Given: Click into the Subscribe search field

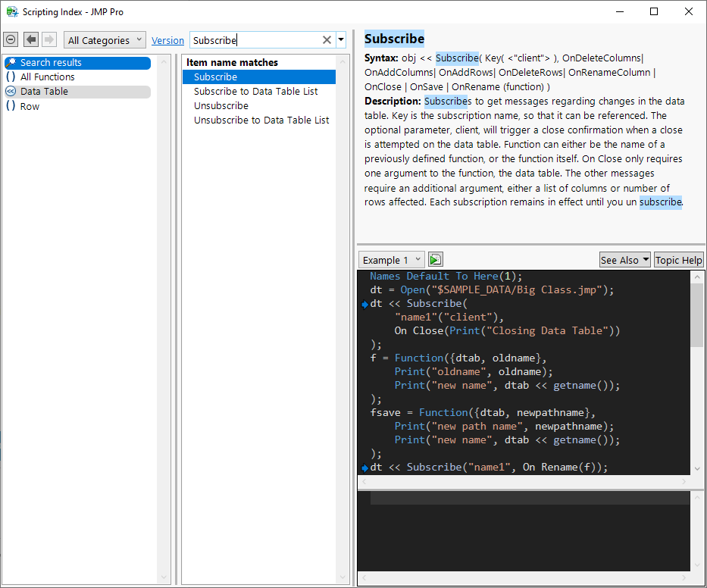Looking at the screenshot, I should [x=254, y=40].
